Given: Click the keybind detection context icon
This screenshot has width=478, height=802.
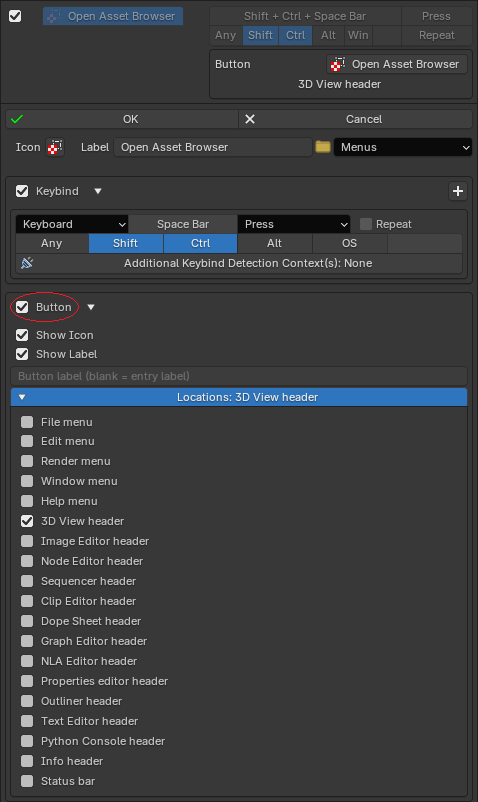Looking at the screenshot, I should (27, 263).
